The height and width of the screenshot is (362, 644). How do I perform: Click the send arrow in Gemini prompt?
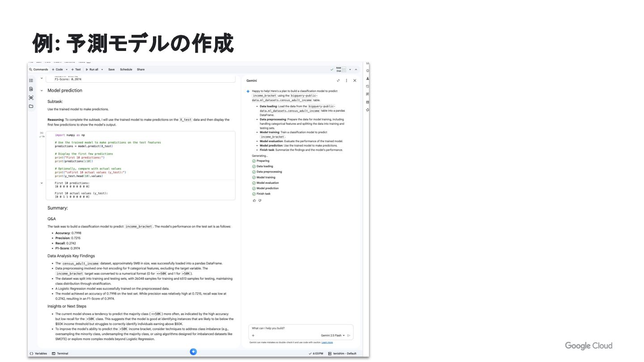pyautogui.click(x=349, y=335)
